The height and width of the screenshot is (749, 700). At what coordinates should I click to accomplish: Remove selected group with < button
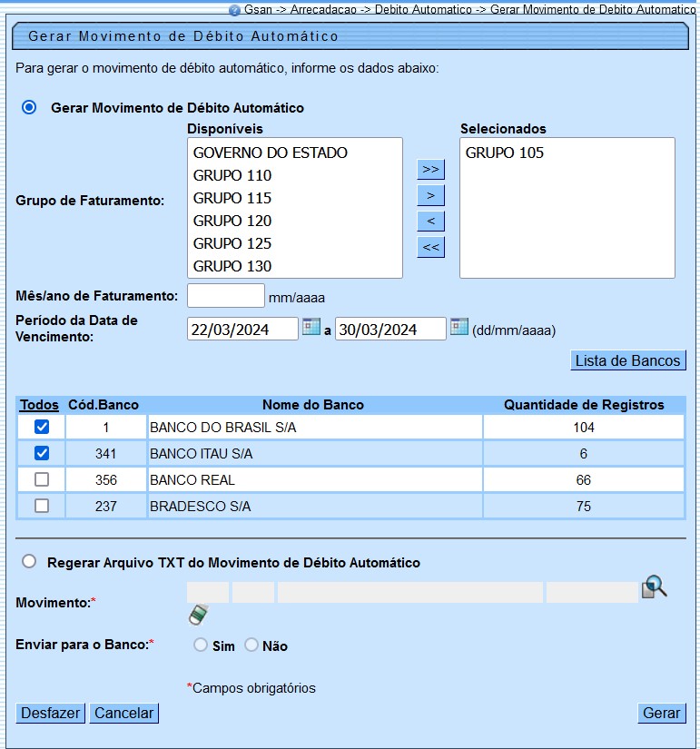pos(430,221)
